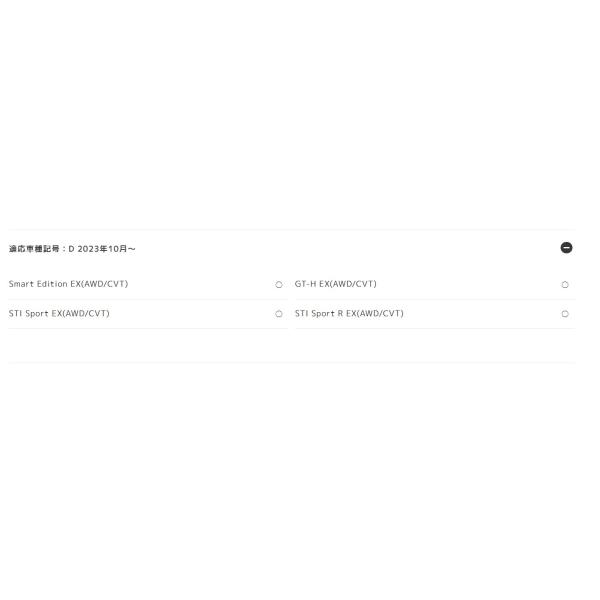Viewport: 600px width, 600px height.
Task: Toggle the STI Sport EX(AWD/CVT) availability circle
Action: (279, 314)
